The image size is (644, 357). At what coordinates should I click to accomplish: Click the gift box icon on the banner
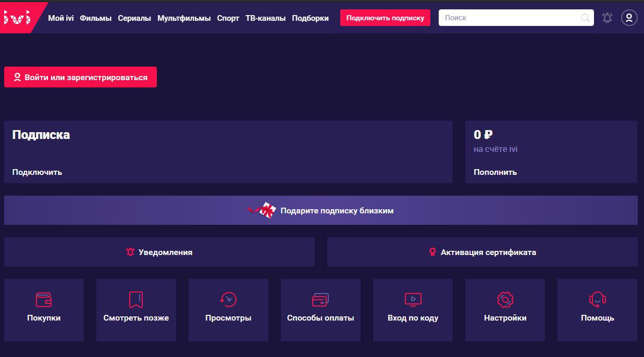coord(262,211)
